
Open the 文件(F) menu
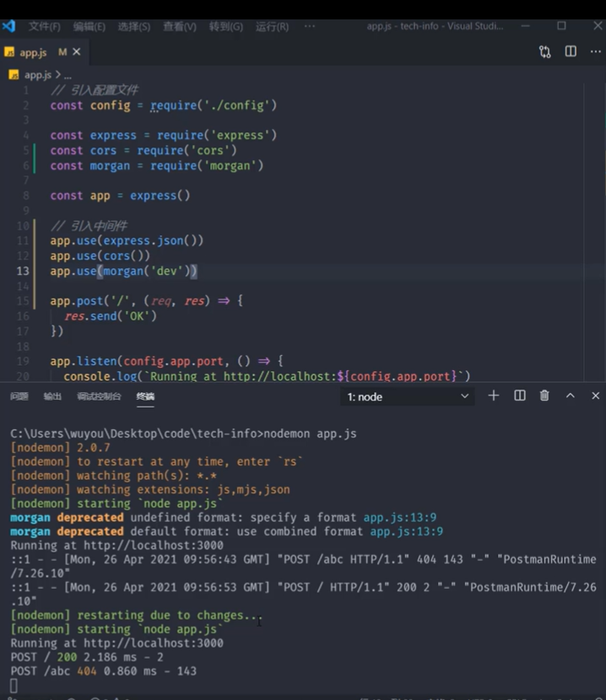[x=44, y=27]
